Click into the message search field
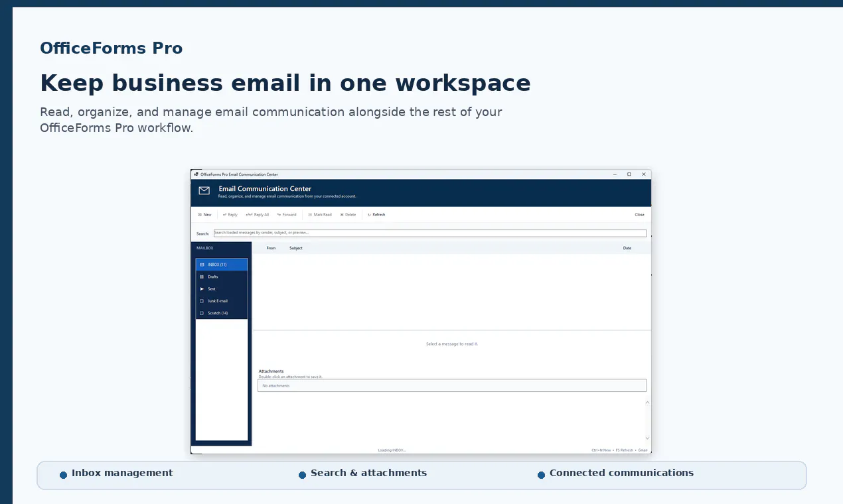The width and height of the screenshot is (843, 504). point(429,233)
